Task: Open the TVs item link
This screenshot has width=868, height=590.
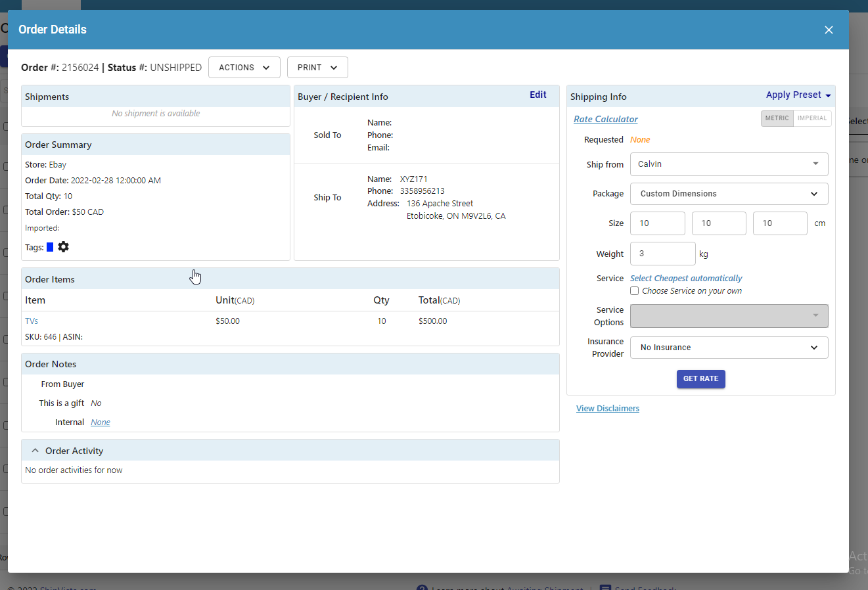Action: pos(32,321)
